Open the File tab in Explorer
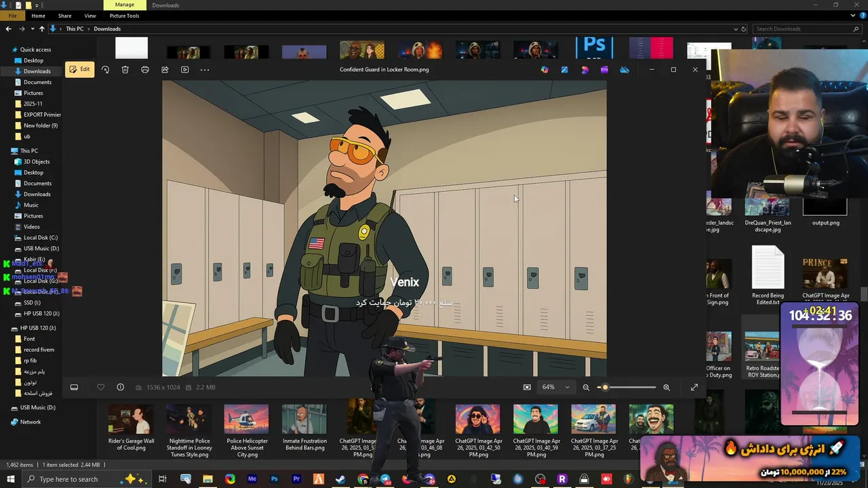Image resolution: width=868 pixels, height=488 pixels. [12, 16]
